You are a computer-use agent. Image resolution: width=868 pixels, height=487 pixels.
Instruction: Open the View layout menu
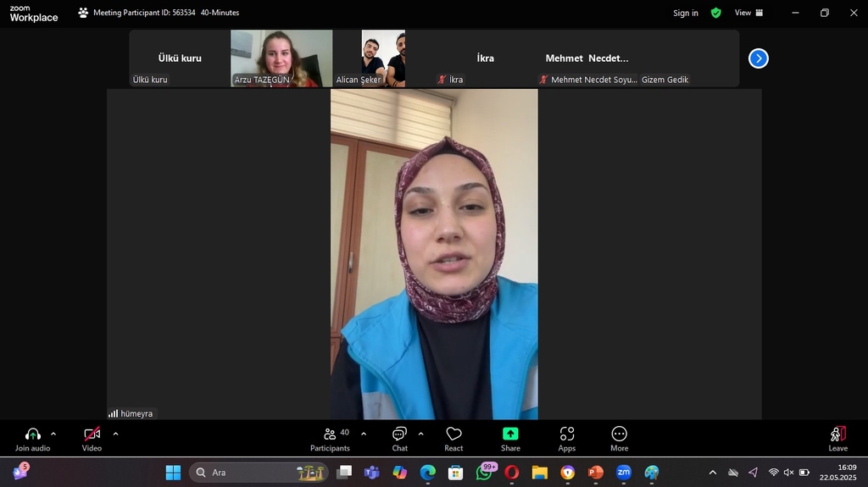748,13
